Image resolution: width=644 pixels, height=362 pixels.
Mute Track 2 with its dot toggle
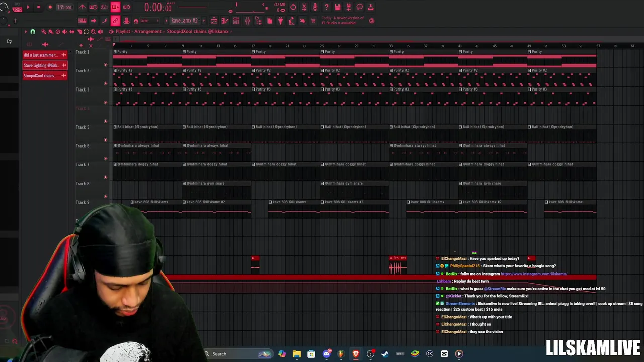point(105,83)
